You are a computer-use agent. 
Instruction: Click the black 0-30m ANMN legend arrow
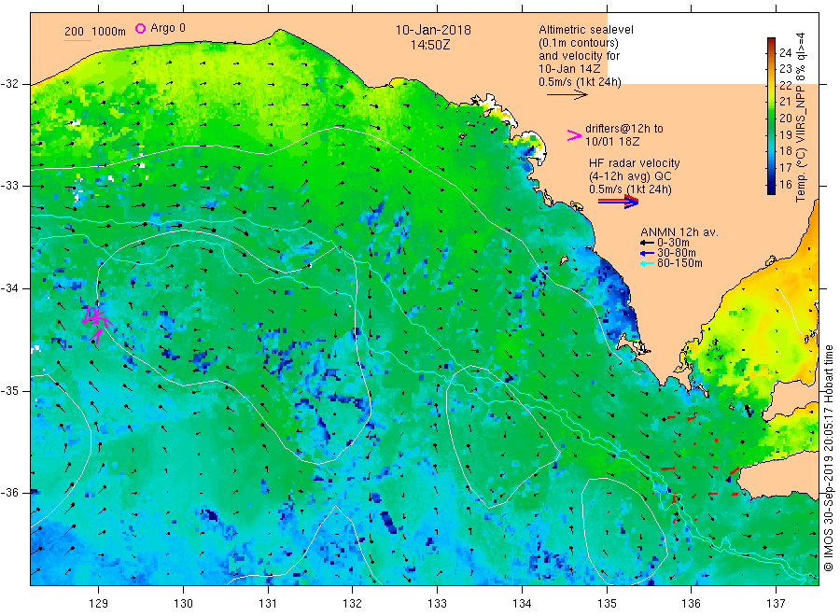[647, 243]
